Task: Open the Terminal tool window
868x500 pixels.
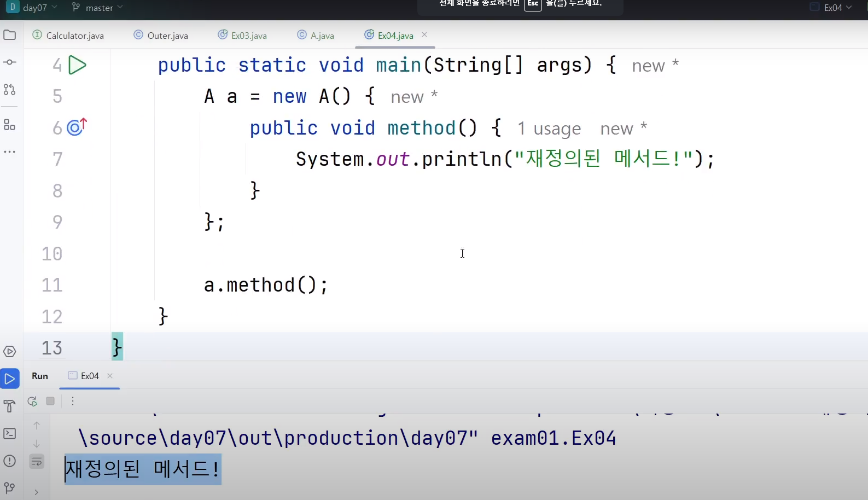Action: (9, 433)
